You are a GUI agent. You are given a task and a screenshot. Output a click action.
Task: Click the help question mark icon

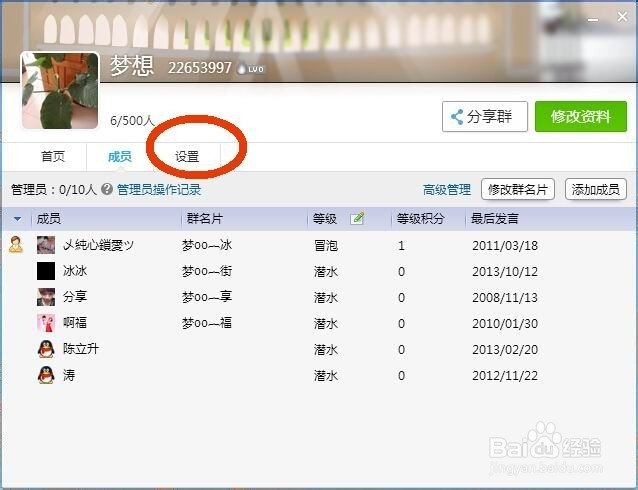click(107, 189)
